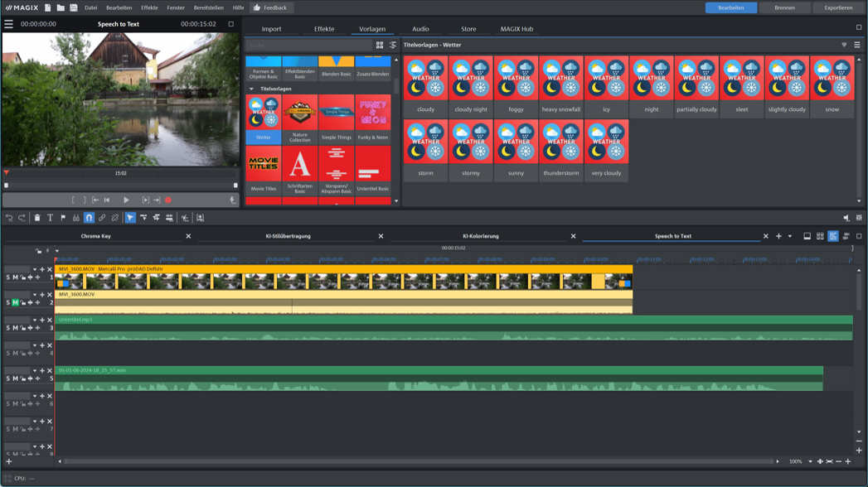868x487 pixels.
Task: Click the flag marker icon in the toolbar
Action: click(63, 218)
